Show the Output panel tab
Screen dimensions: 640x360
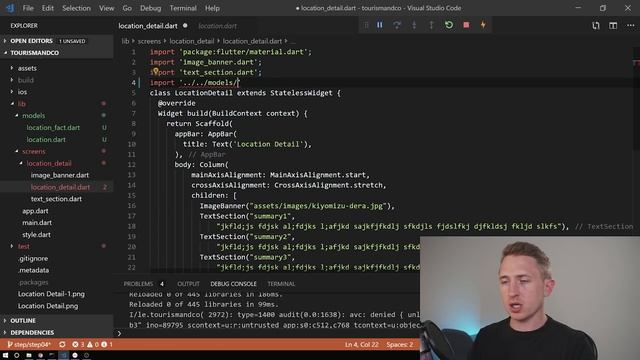click(x=189, y=284)
